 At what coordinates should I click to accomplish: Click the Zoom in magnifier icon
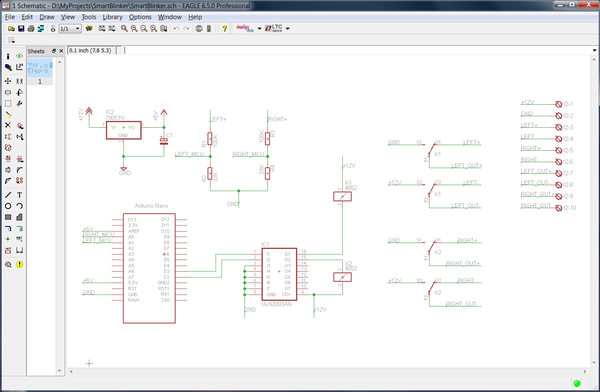click(134, 29)
